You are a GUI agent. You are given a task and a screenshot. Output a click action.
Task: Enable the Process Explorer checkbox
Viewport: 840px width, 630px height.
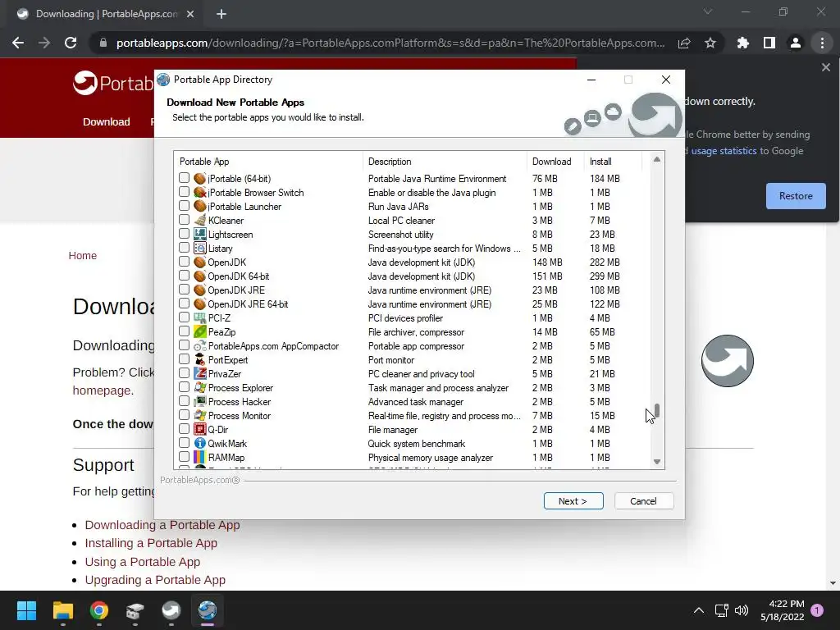(x=185, y=387)
